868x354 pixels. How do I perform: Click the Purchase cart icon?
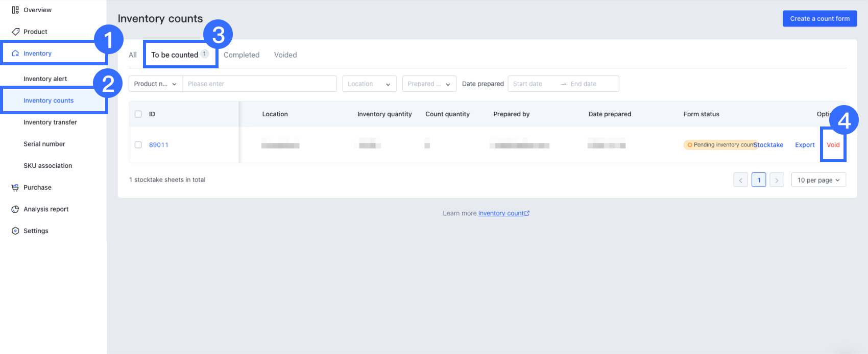pyautogui.click(x=15, y=188)
